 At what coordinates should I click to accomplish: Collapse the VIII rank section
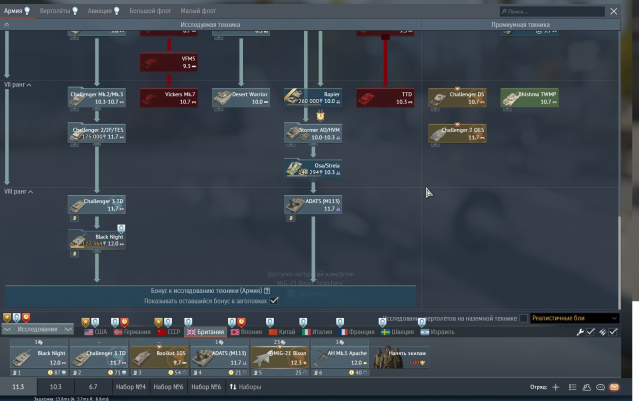click(19, 191)
